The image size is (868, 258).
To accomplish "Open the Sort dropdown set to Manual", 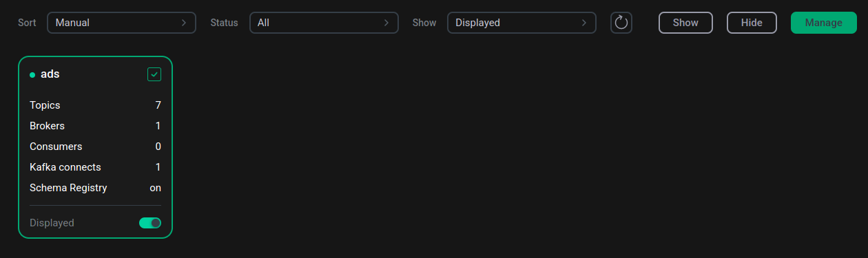I will [121, 23].
